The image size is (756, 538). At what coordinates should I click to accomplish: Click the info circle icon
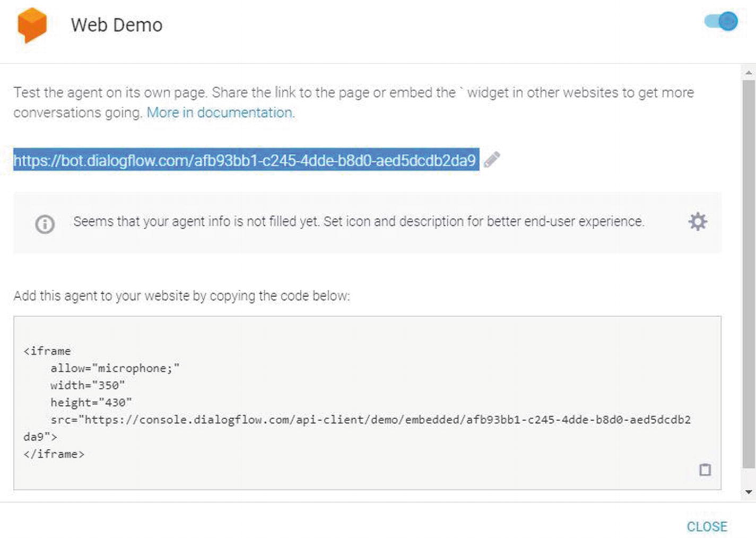click(45, 224)
